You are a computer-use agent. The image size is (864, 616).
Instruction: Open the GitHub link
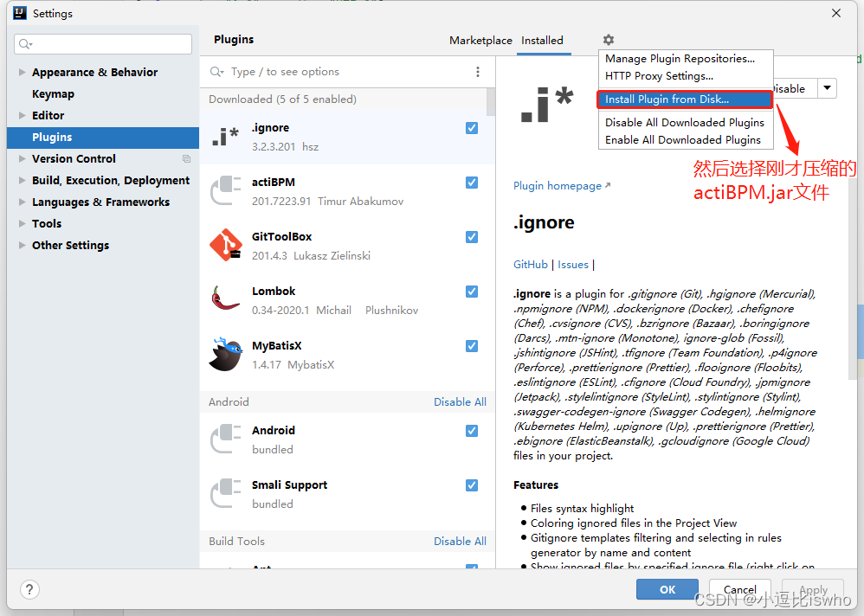(x=530, y=264)
